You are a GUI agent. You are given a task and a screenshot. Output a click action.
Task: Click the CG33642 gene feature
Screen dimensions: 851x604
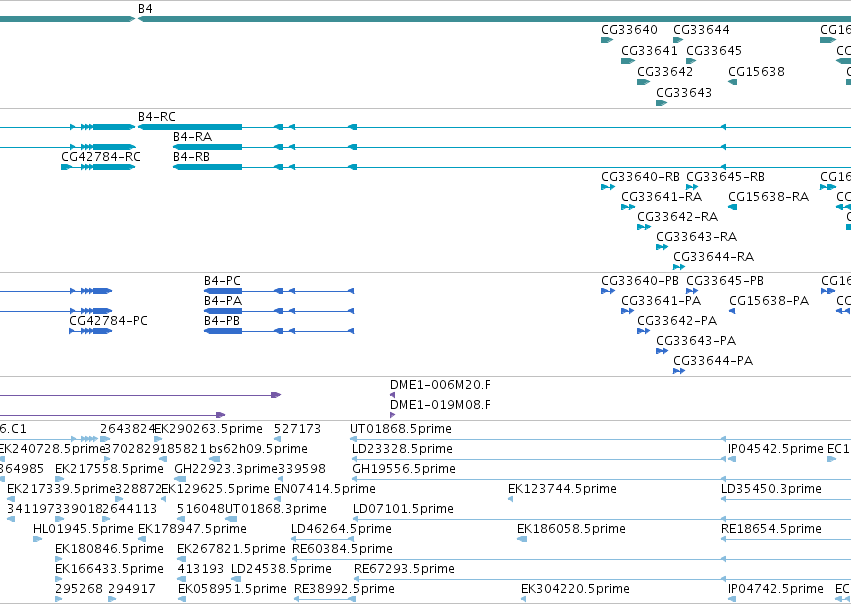point(643,82)
